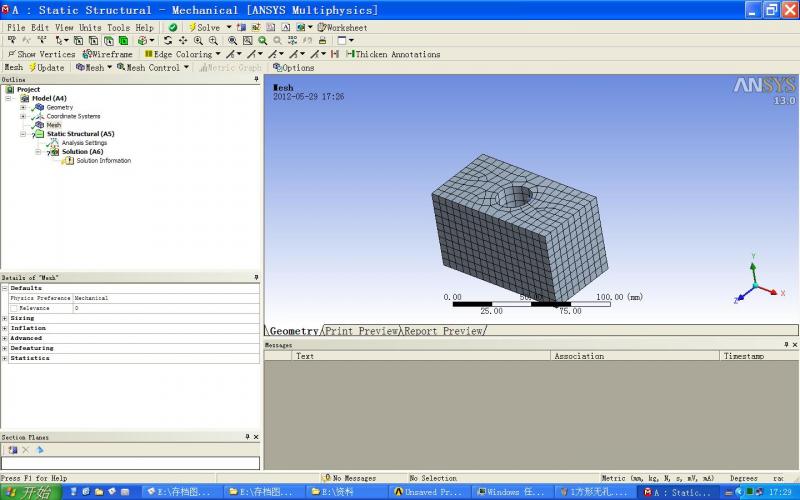Select the Vertex selection filter
The width and height of the screenshot is (800, 500).
tap(79, 40)
